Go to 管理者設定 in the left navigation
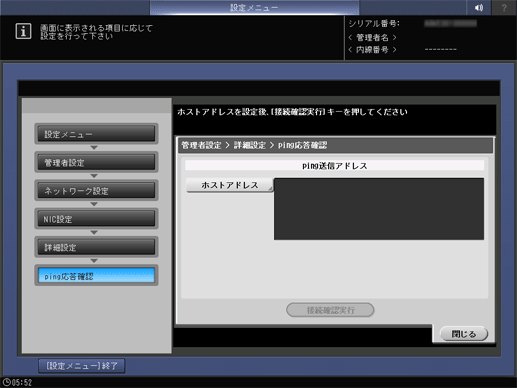Viewport: 517px width, 388px height. click(x=96, y=162)
